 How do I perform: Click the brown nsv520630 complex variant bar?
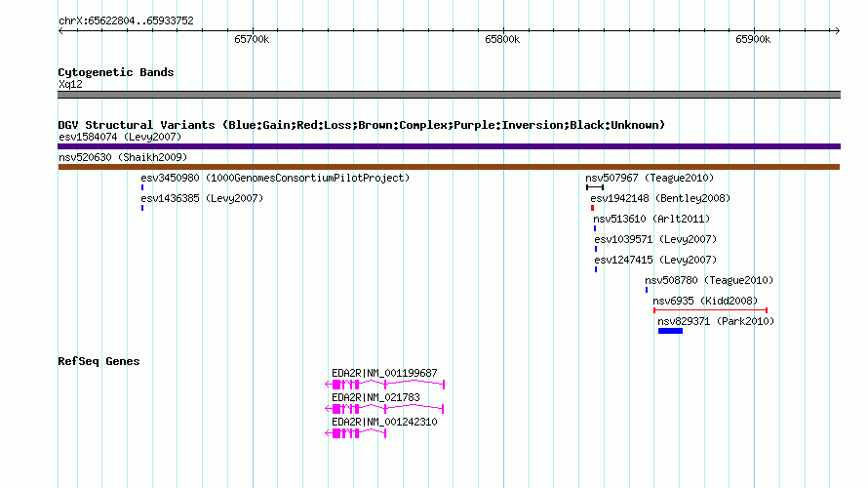[449, 167]
